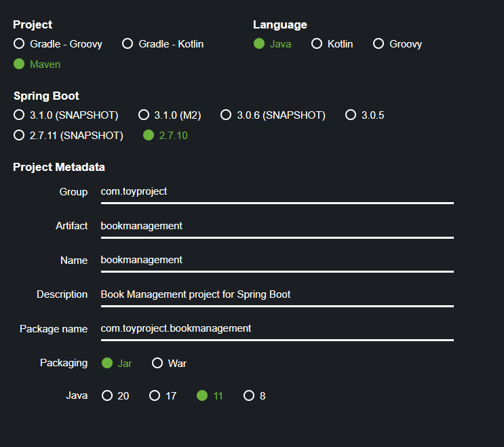
Task: Select Java version 8
Action: click(249, 395)
